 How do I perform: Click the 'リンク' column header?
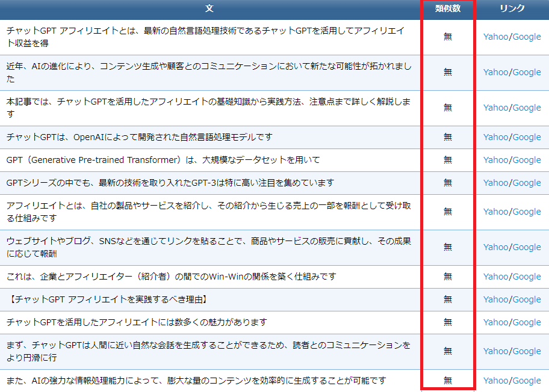[x=512, y=8]
